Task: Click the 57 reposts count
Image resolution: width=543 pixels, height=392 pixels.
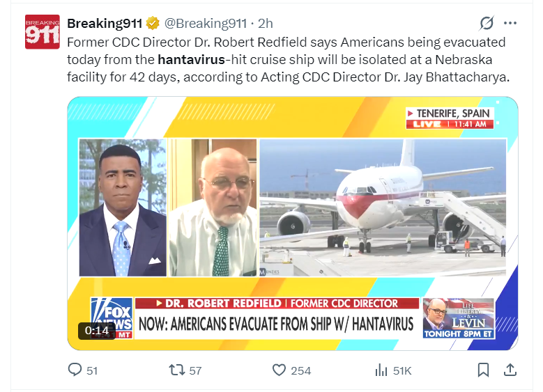Action: [195, 371]
